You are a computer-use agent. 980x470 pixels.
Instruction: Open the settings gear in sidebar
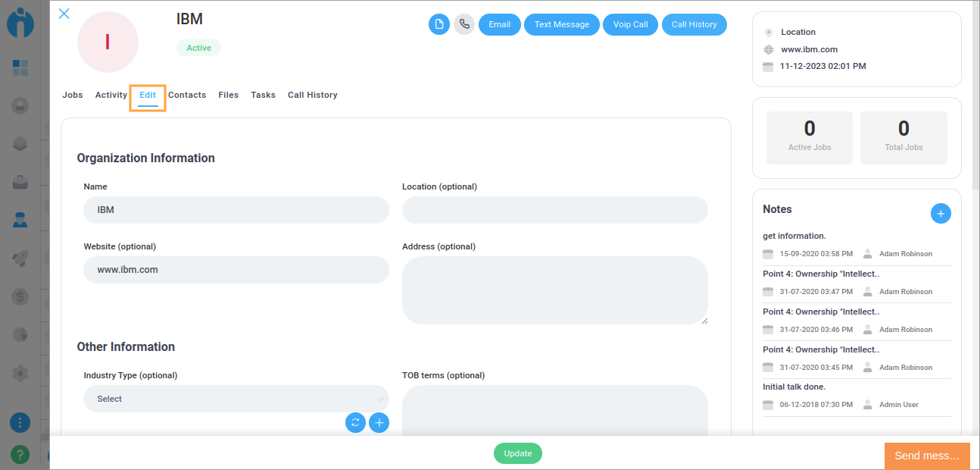pyautogui.click(x=20, y=372)
